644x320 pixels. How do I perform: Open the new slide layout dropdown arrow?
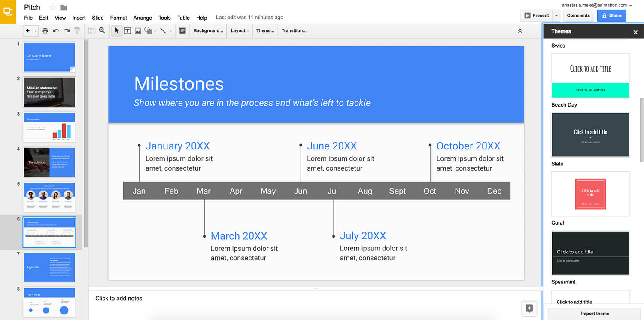(36, 31)
